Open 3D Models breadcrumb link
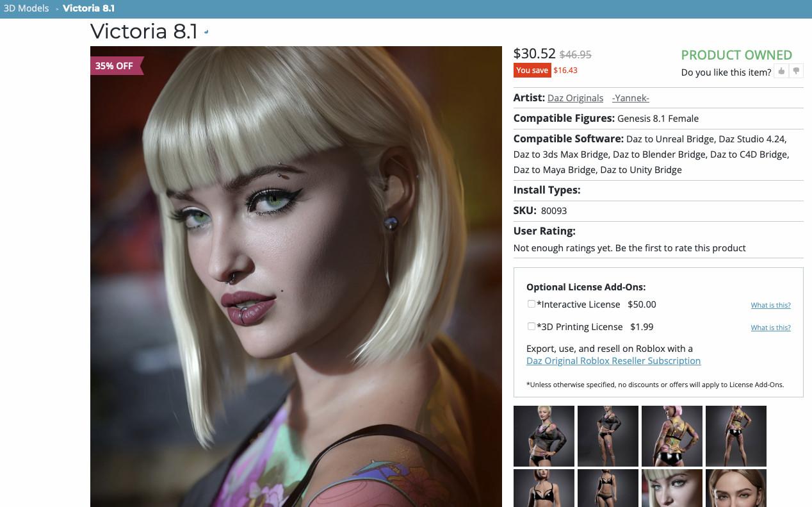The height and width of the screenshot is (507, 812). (x=26, y=8)
